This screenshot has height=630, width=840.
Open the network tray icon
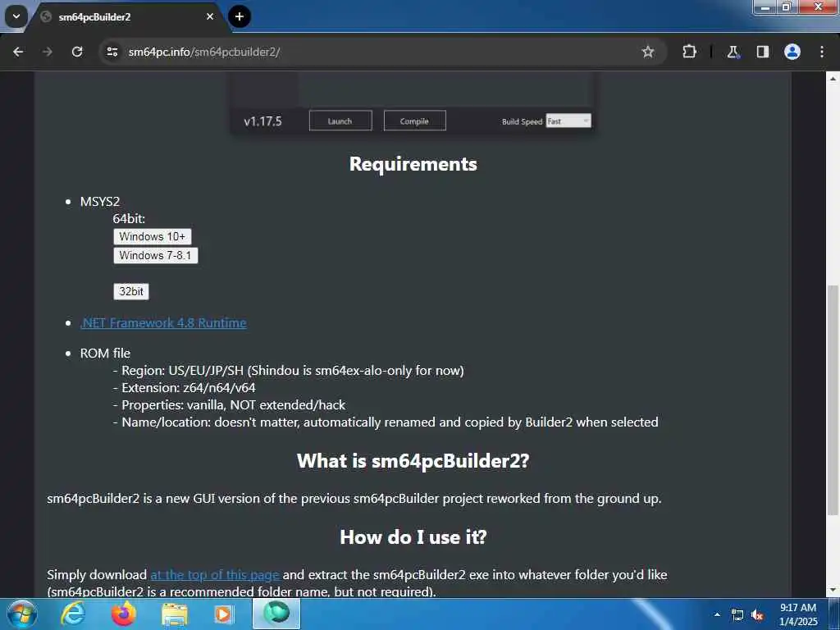[x=737, y=614]
